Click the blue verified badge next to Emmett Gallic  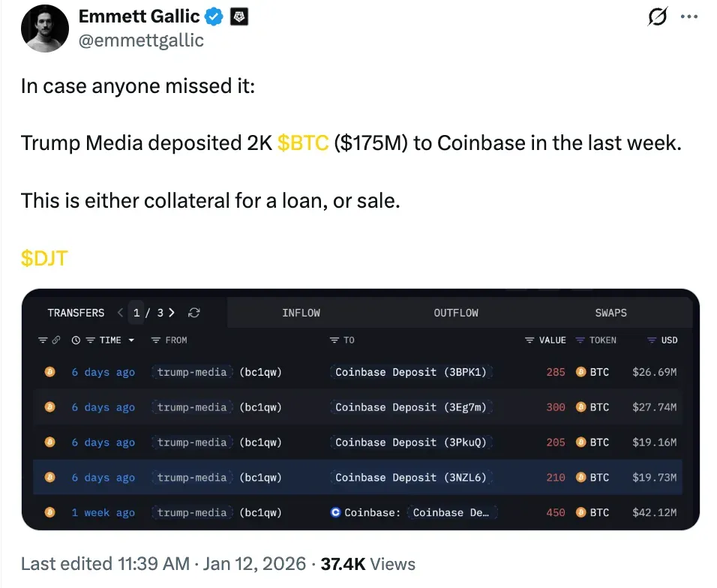click(x=212, y=16)
